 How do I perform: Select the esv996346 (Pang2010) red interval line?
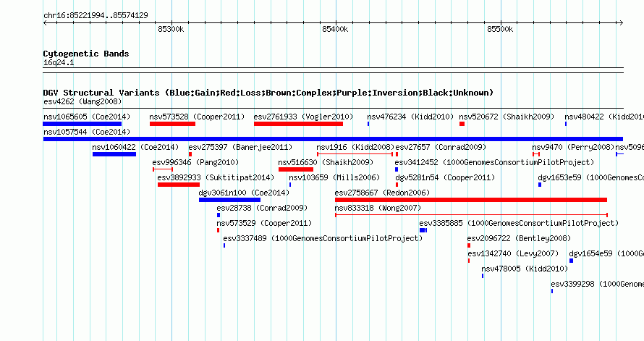(x=163, y=169)
